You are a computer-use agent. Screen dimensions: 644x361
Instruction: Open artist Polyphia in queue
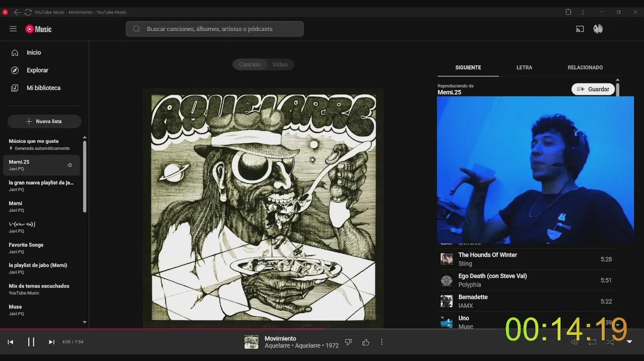click(x=470, y=285)
